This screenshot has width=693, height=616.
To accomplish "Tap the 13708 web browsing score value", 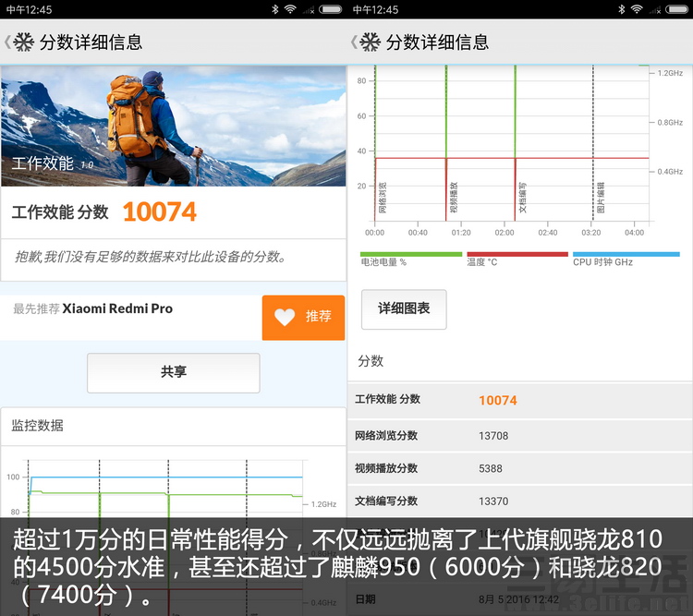I will pos(493,436).
